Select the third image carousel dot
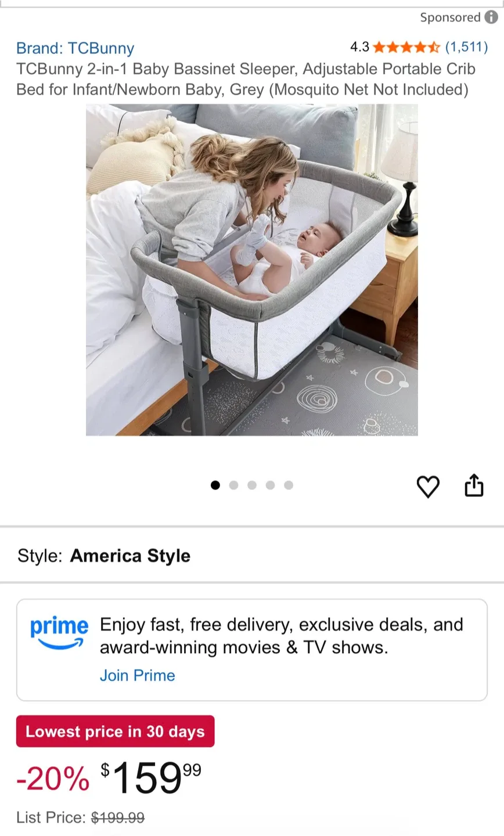This screenshot has height=836, width=504. (252, 485)
